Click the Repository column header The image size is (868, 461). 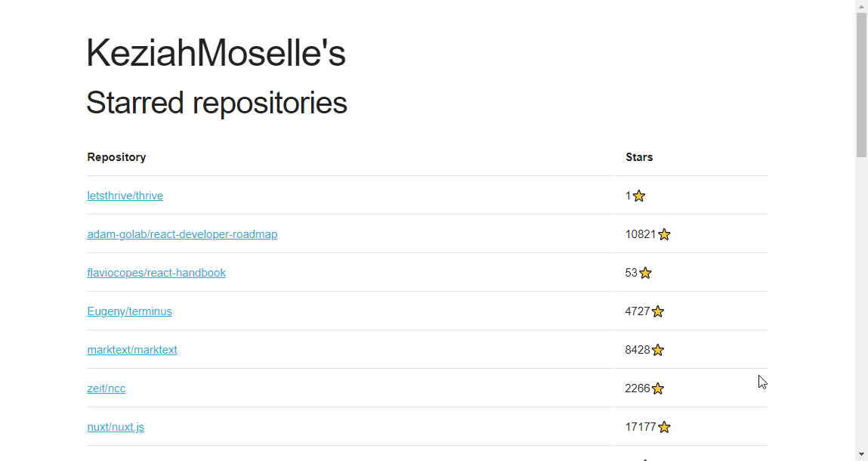click(116, 157)
